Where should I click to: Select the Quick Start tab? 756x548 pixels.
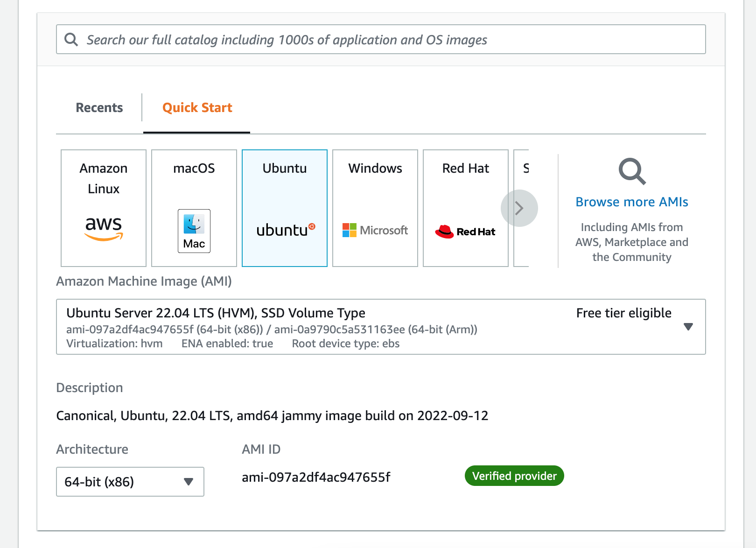point(197,108)
